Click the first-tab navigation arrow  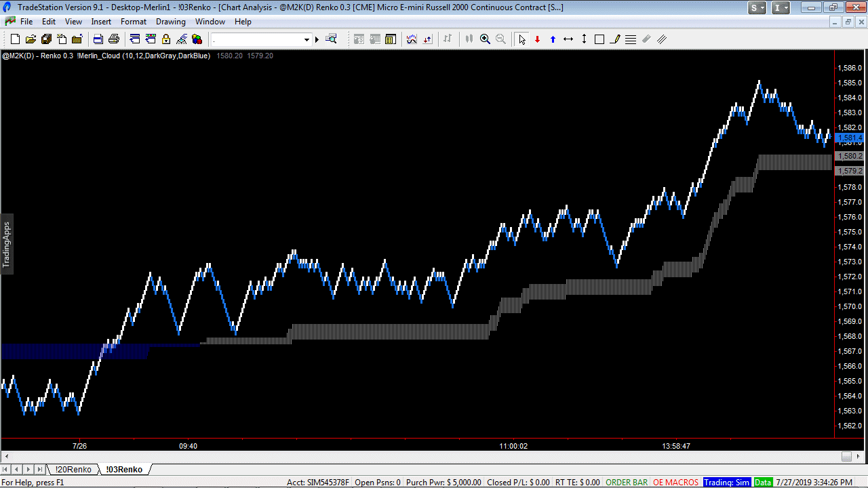click(x=6, y=469)
